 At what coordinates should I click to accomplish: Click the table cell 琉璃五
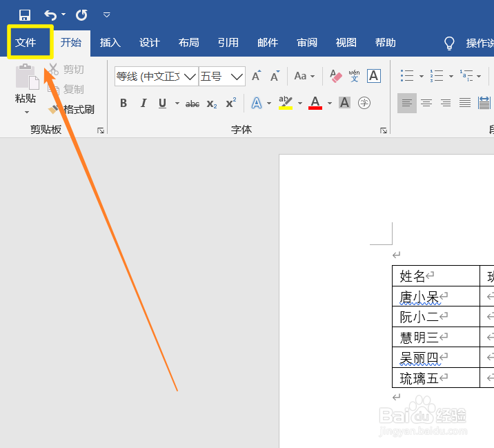pos(436,378)
